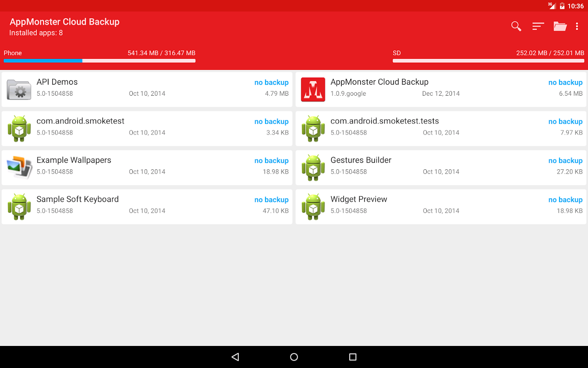
Task: Tap the Dec 12, 2014 date
Action: point(441,94)
